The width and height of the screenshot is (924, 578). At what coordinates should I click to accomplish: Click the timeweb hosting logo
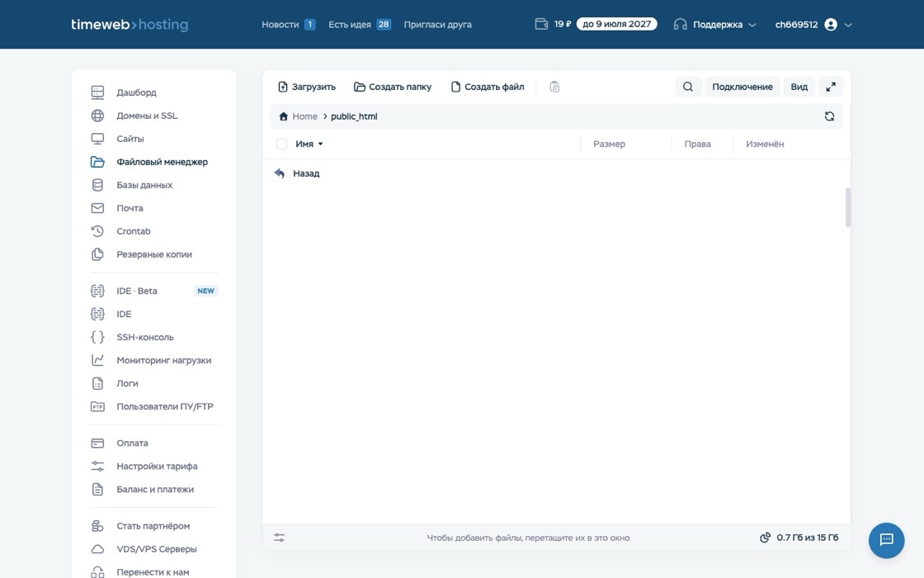click(130, 24)
